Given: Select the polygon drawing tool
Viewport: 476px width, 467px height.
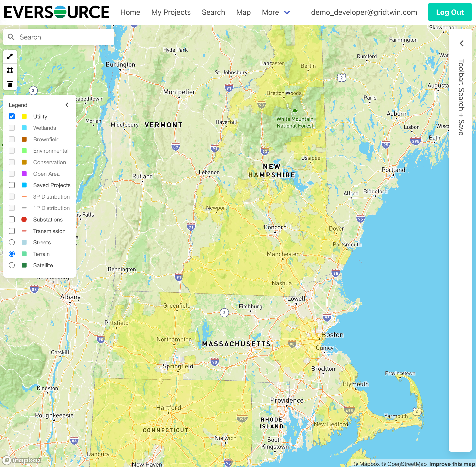Looking at the screenshot, I should pyautogui.click(x=10, y=70).
